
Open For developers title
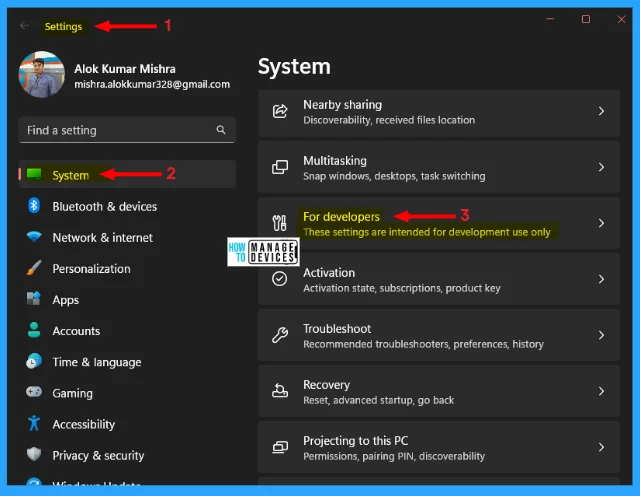coord(341,217)
